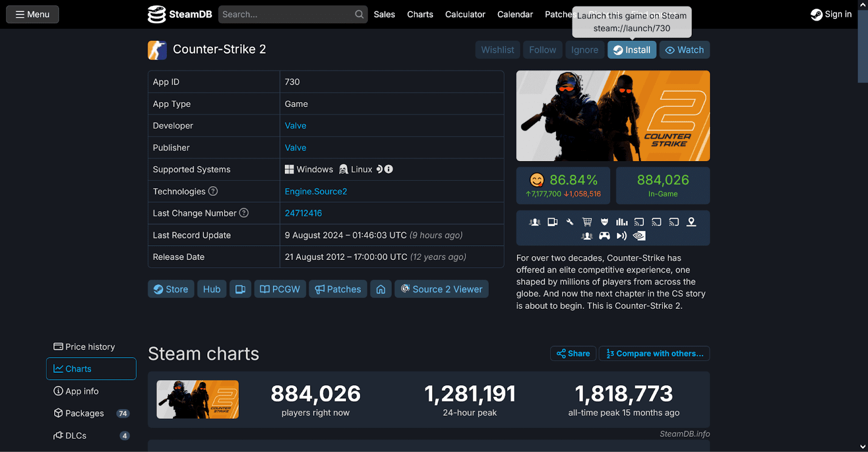This screenshot has width=868, height=452.
Task: Click the Install button
Action: pos(632,50)
